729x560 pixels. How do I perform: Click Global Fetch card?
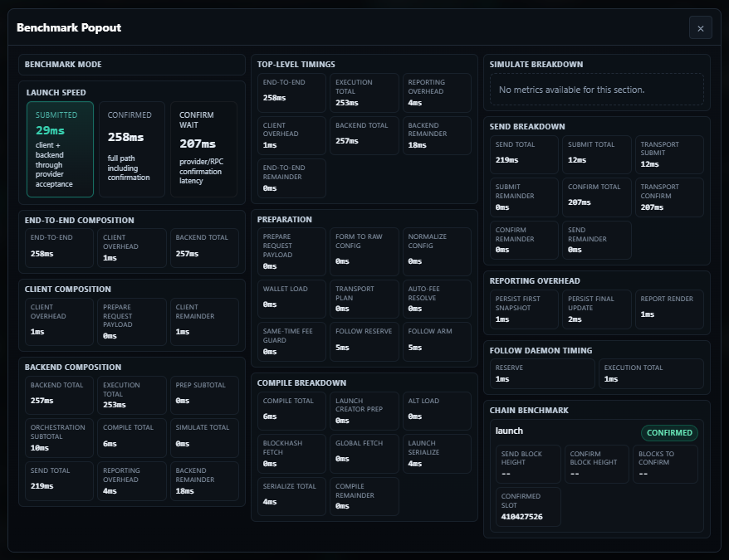(364, 454)
